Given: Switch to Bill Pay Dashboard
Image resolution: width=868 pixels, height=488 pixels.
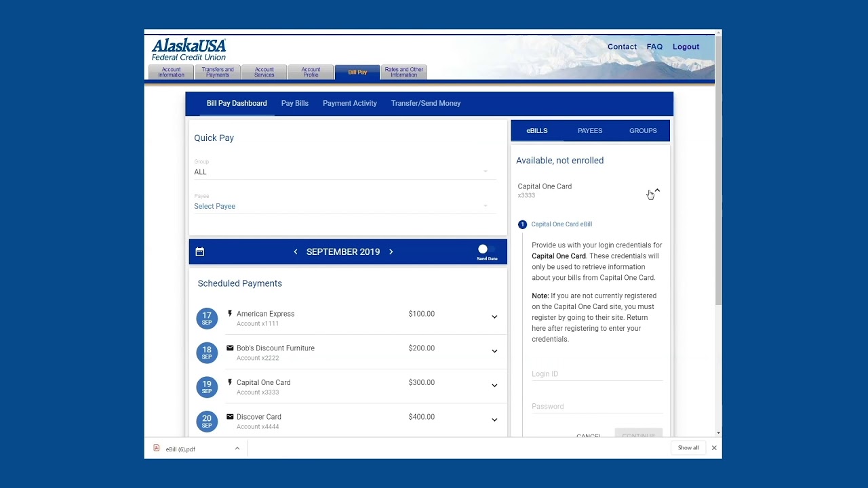Looking at the screenshot, I should click(x=237, y=103).
